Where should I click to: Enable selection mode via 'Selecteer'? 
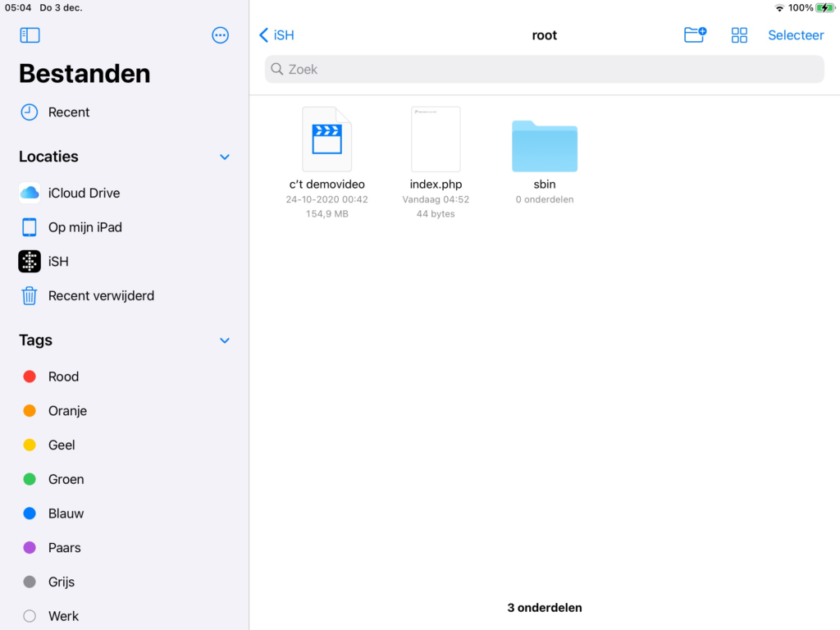click(x=796, y=34)
